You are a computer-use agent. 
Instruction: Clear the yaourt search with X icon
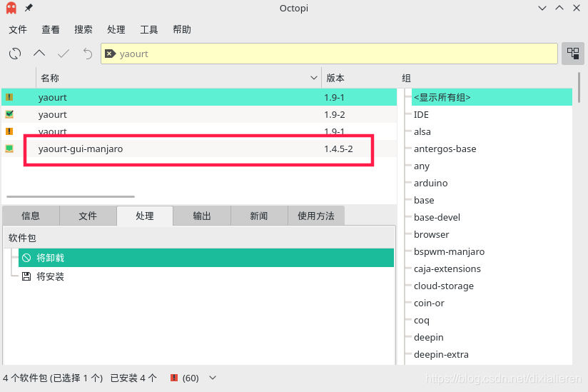[x=110, y=54]
